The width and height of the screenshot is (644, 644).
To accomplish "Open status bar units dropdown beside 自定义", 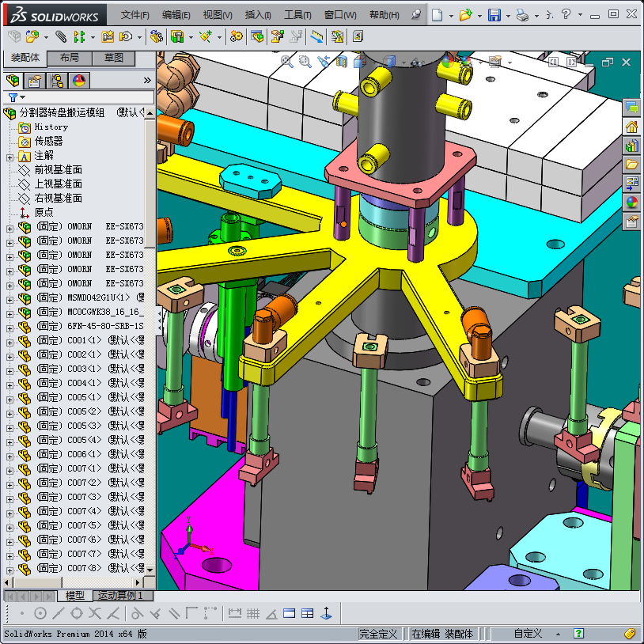I will [558, 635].
